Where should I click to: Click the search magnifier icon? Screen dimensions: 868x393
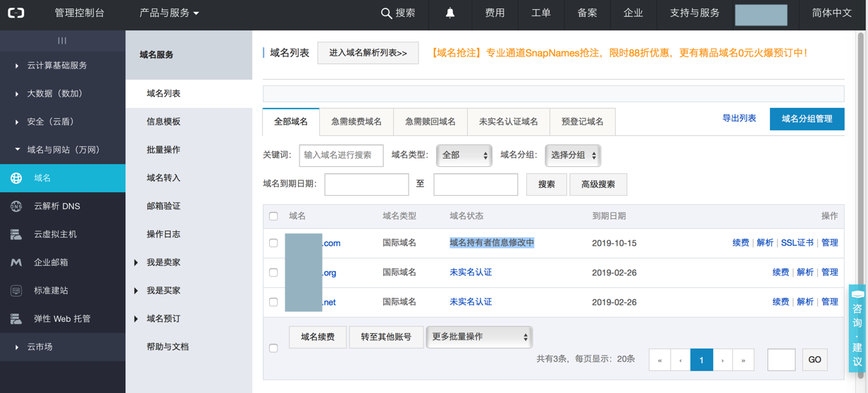386,13
